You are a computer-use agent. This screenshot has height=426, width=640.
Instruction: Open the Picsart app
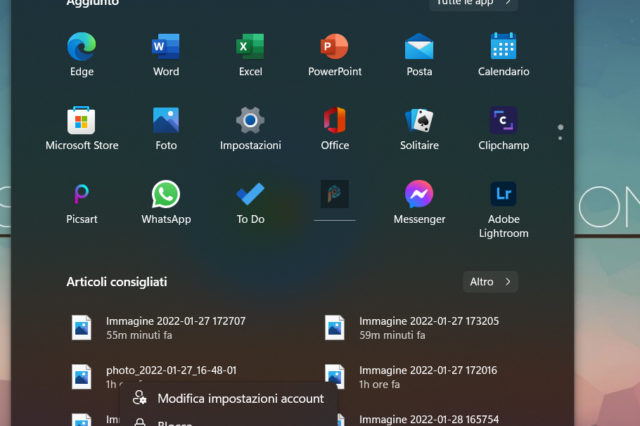[82, 202]
